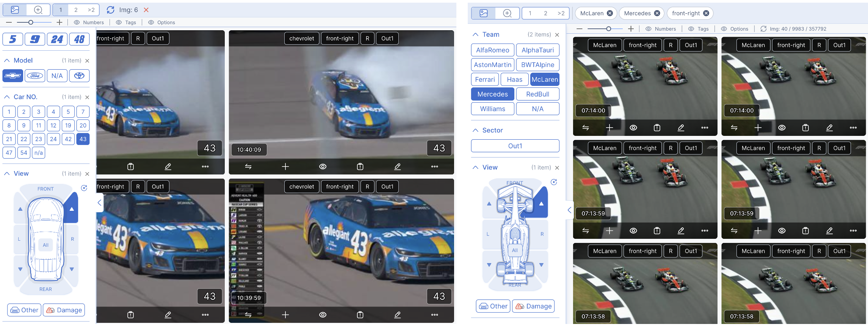The width and height of the screenshot is (868, 327).
Task: Click Other button in right panel
Action: coord(493,306)
